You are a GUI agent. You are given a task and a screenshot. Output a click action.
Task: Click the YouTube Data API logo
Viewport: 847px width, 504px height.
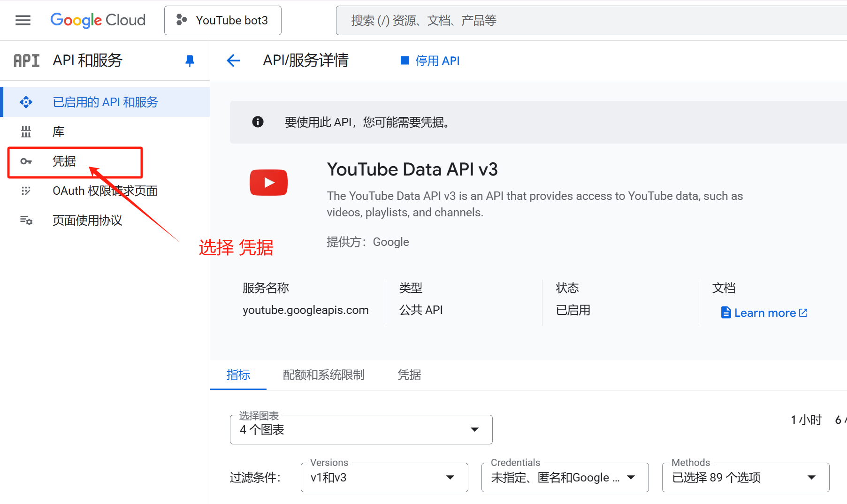(x=268, y=182)
